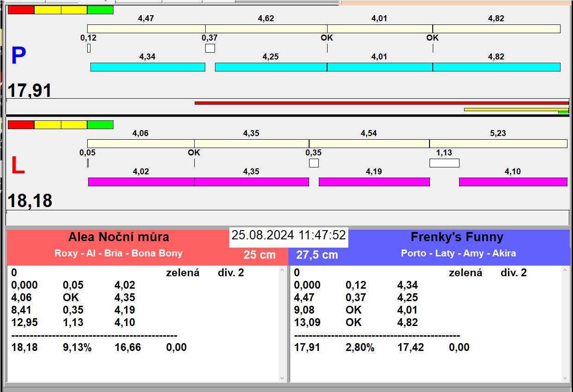Viewport: 573px width, 392px height.
Task: Click the 0,37 value in the right results table
Action: (356, 297)
